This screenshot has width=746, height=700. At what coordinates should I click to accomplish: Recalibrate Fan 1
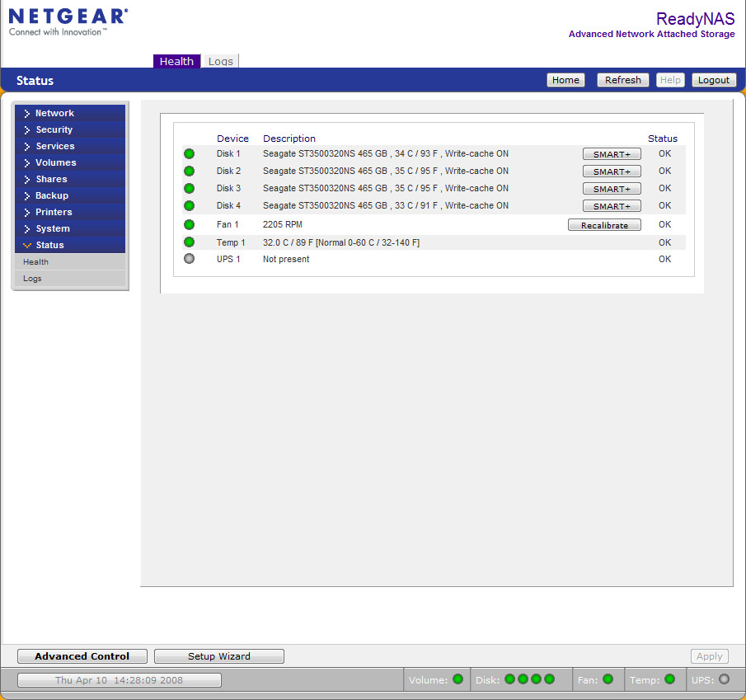[x=604, y=225]
